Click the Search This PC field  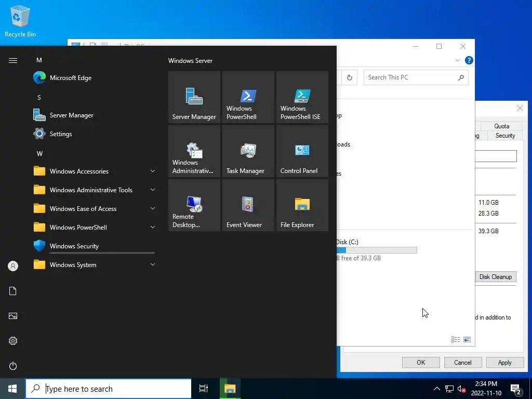tap(416, 77)
